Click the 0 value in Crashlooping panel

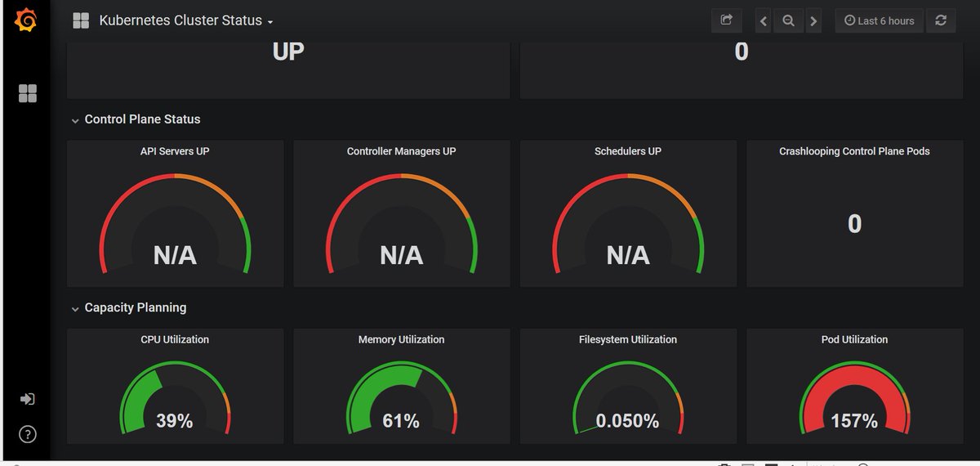(854, 224)
